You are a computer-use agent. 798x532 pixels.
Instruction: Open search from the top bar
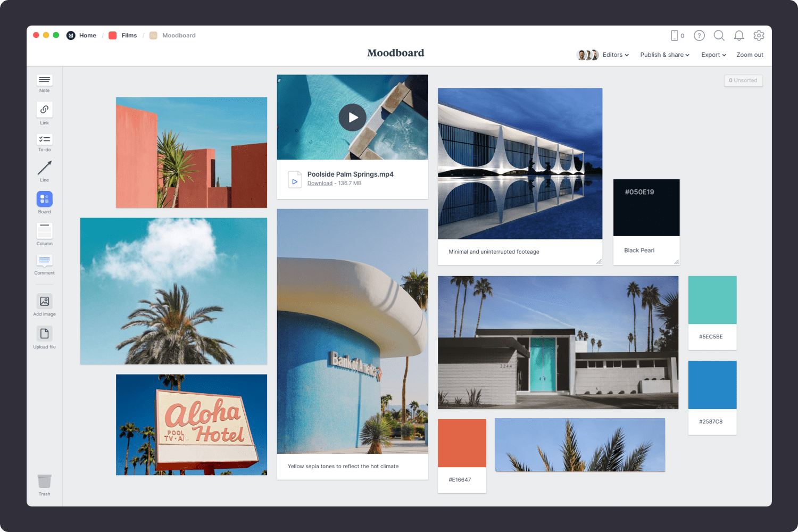pyautogui.click(x=719, y=36)
